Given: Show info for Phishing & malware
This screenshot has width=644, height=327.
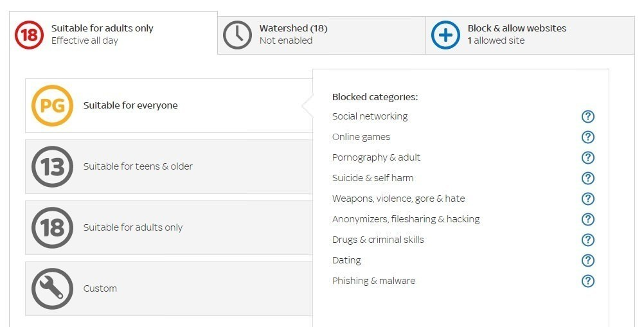Looking at the screenshot, I should coord(587,281).
